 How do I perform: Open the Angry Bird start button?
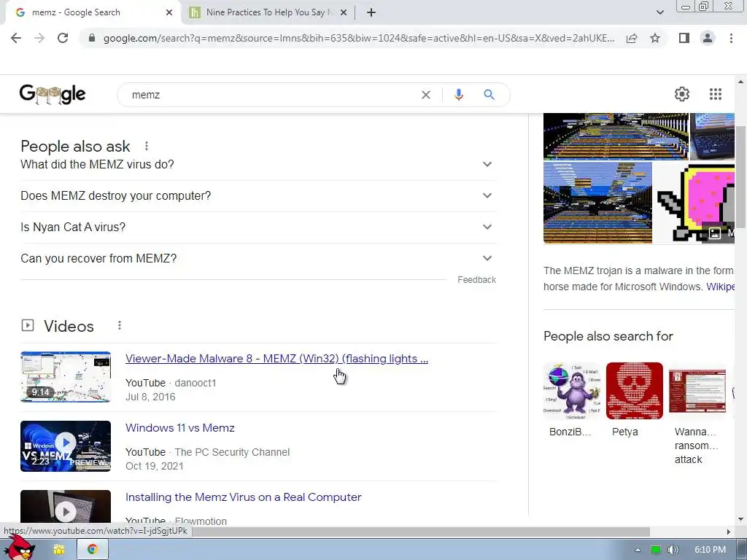(x=20, y=548)
